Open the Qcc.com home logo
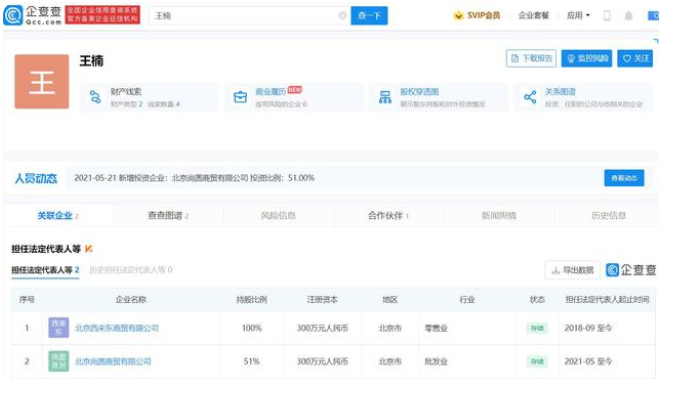This screenshot has height=420, width=693. coord(32,15)
